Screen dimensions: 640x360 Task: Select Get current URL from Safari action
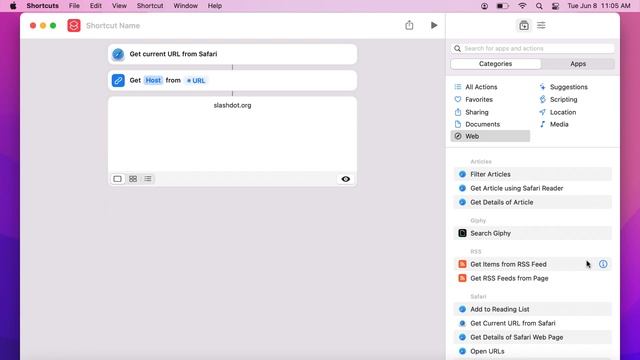tap(233, 54)
